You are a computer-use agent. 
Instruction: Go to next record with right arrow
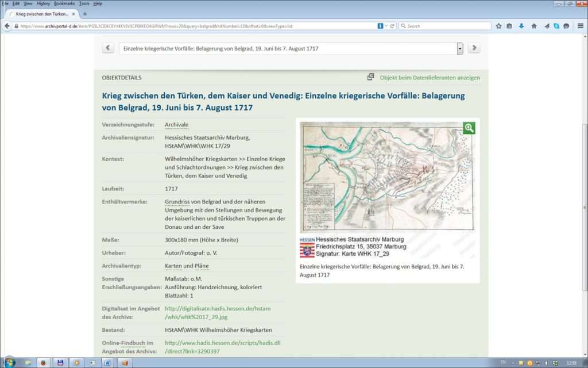pyautogui.click(x=474, y=48)
